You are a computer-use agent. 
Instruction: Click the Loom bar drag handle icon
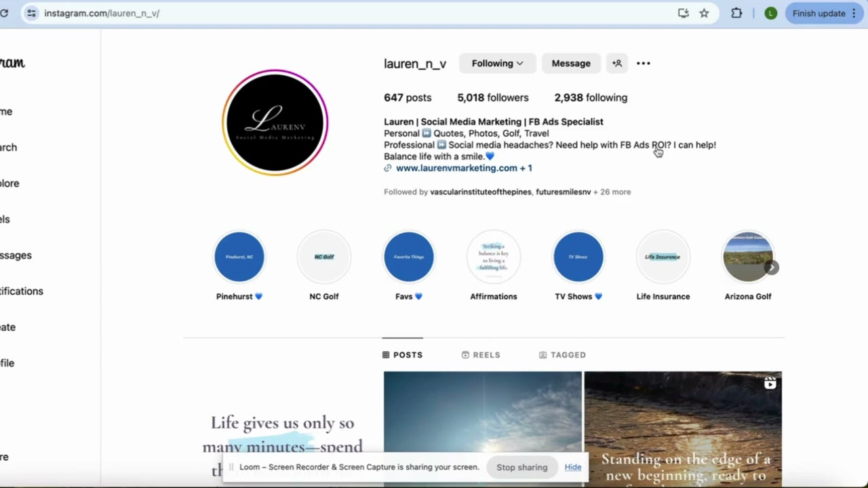click(x=231, y=467)
